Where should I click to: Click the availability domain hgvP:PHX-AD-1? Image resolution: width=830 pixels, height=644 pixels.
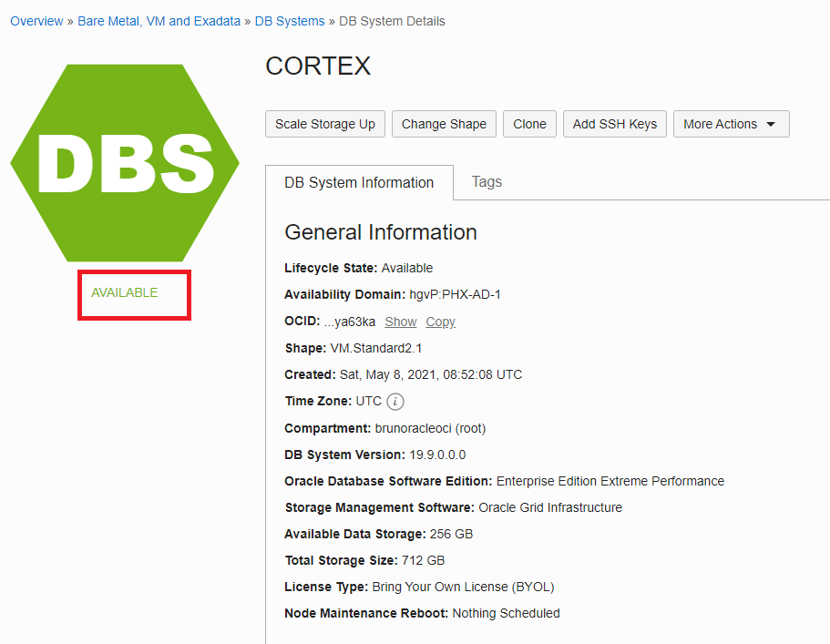point(455,295)
